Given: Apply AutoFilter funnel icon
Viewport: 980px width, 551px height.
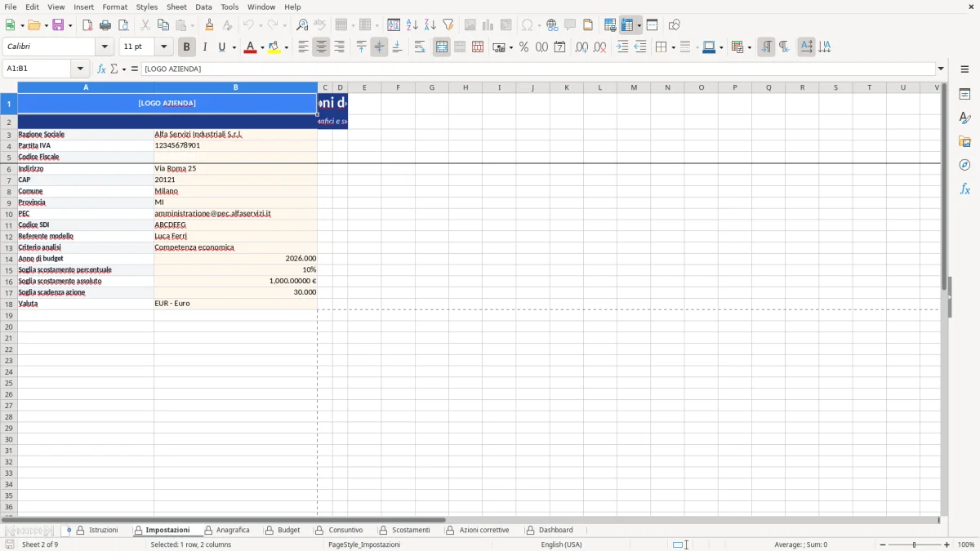Looking at the screenshot, I should (x=448, y=25).
